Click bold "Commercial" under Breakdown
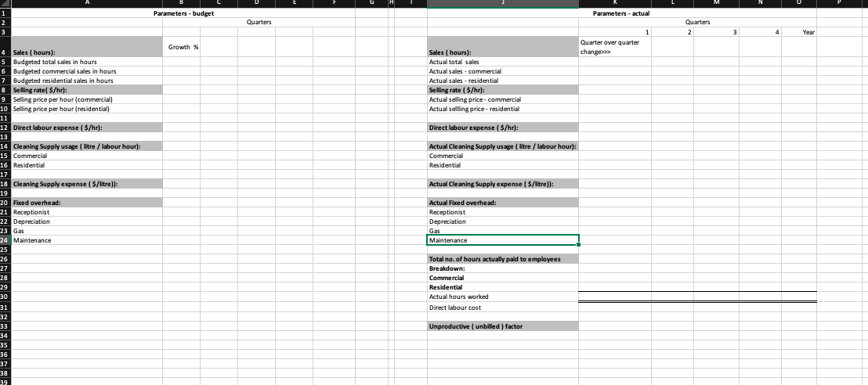The width and height of the screenshot is (868, 385). [x=503, y=278]
